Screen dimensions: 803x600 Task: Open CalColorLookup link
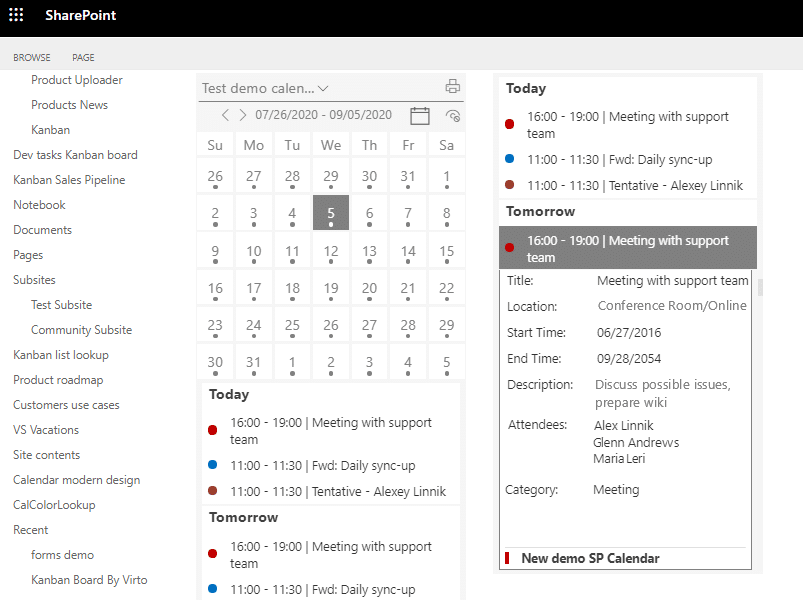pos(54,505)
